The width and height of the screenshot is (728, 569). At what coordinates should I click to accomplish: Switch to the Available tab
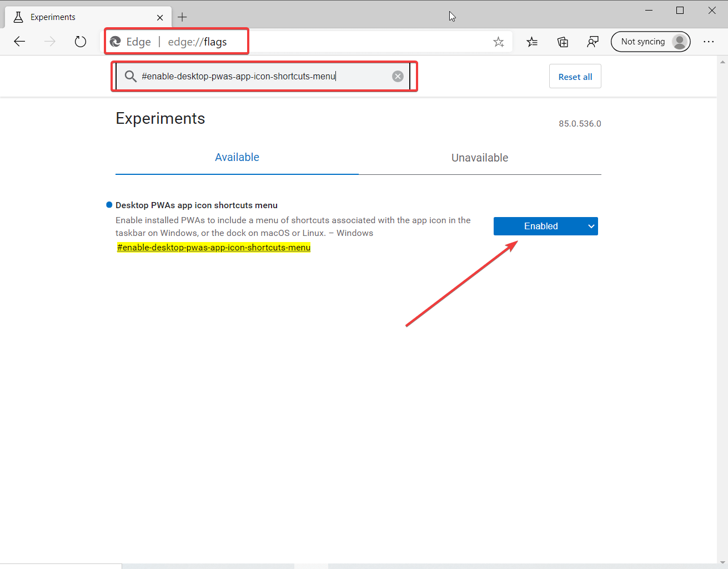point(237,158)
